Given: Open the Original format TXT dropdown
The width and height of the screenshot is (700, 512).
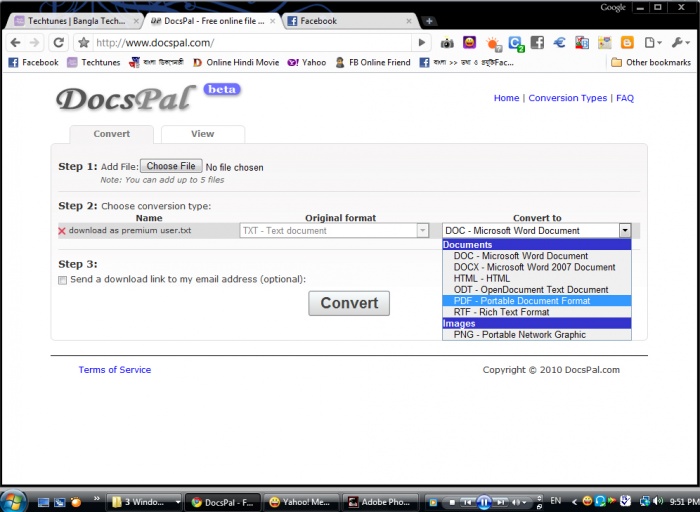Looking at the screenshot, I should click(334, 231).
